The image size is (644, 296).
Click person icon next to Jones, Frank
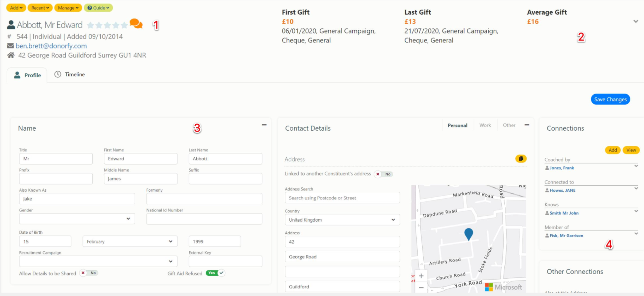pos(547,168)
